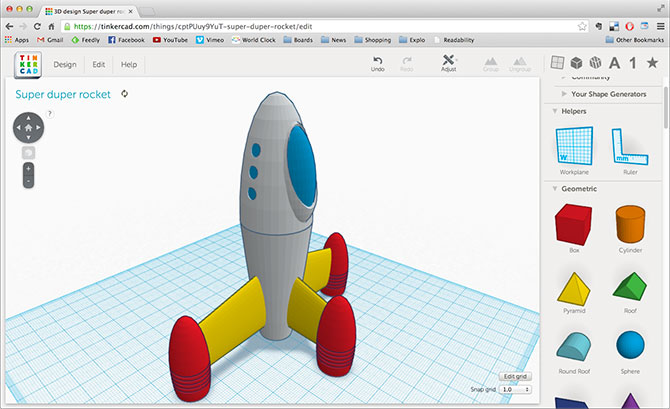This screenshot has height=409, width=670.
Task: Zoom out with the minus button
Action: 28,181
